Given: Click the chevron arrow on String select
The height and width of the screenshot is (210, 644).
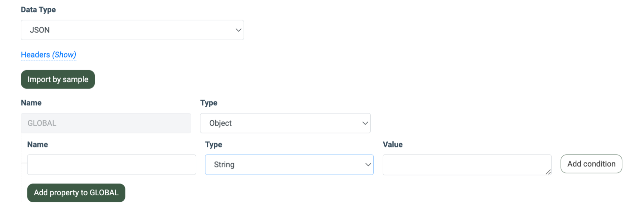Looking at the screenshot, I should [x=368, y=165].
